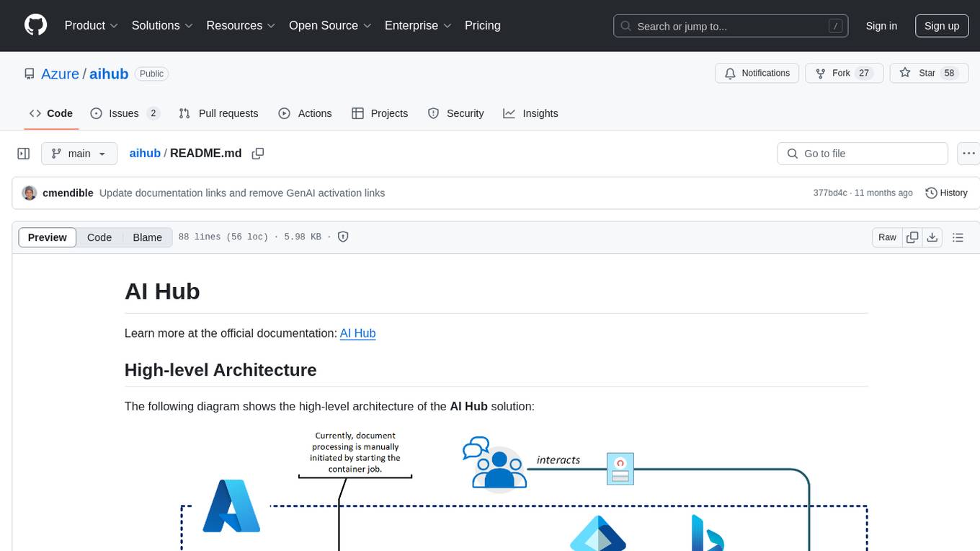Open the document outline
The height and width of the screenshot is (551, 980).
click(958, 237)
